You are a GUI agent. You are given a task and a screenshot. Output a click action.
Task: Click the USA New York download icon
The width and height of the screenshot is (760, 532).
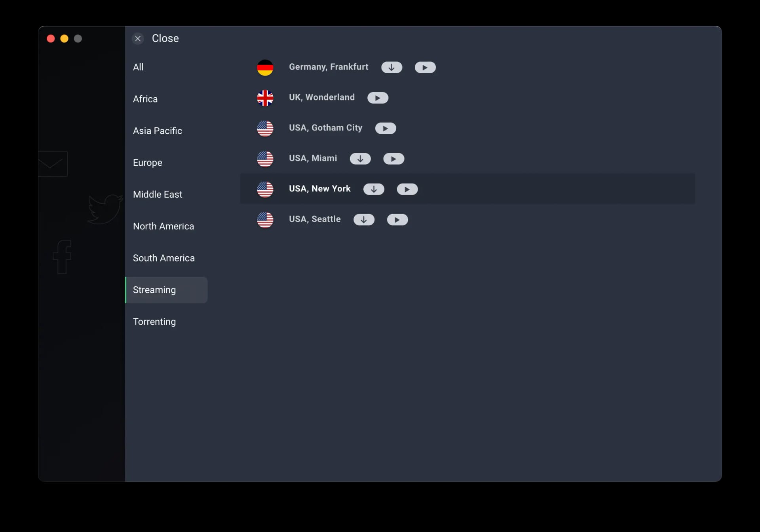pyautogui.click(x=374, y=189)
